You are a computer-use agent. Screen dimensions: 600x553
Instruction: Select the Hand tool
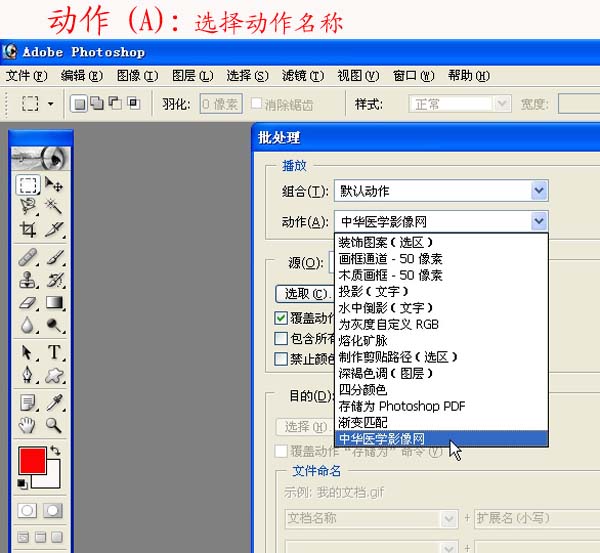coord(28,425)
